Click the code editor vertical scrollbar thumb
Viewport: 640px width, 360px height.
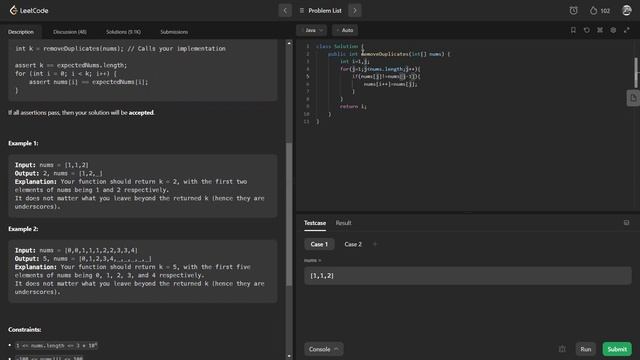pyautogui.click(x=636, y=73)
